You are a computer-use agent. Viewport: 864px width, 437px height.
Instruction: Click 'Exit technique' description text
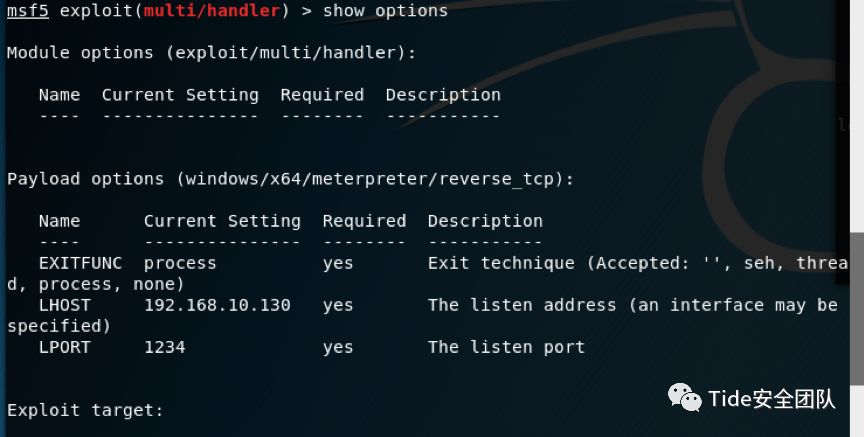(x=501, y=263)
